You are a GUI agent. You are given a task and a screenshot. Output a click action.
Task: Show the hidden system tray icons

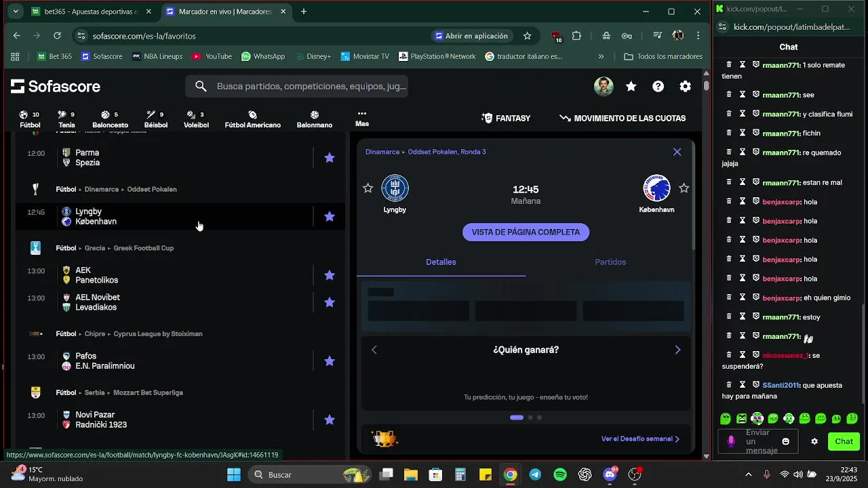point(748,474)
